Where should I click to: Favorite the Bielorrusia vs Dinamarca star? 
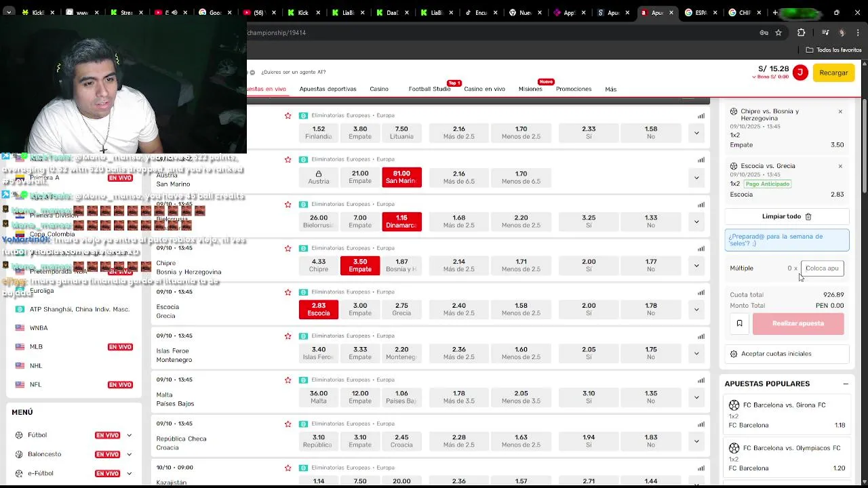288,204
